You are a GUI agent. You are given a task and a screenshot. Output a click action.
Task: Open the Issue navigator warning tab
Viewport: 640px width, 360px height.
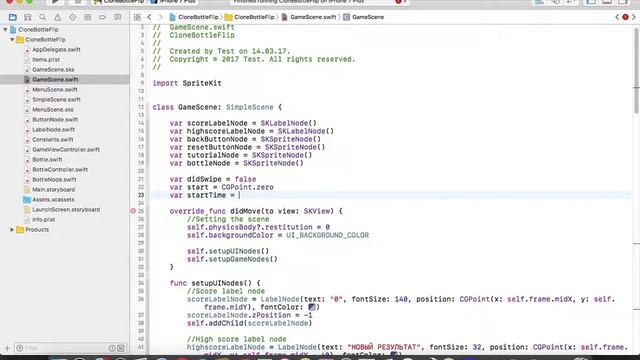[x=58, y=17]
